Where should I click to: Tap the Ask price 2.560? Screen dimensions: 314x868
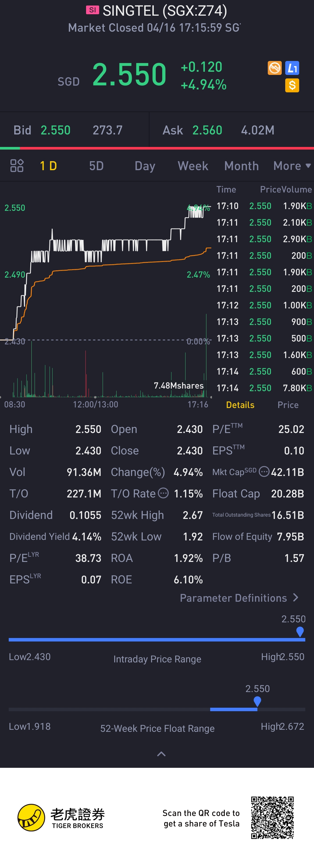[207, 130]
